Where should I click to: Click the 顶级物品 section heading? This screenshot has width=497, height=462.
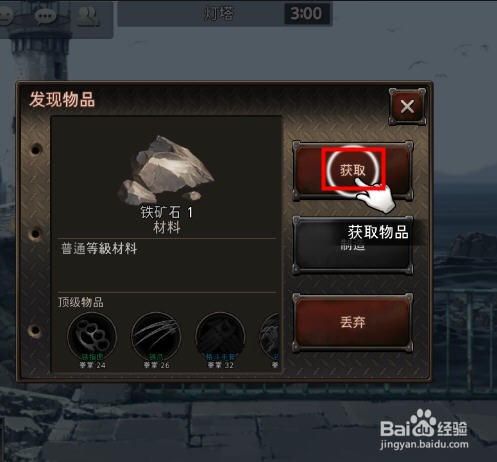tap(81, 302)
